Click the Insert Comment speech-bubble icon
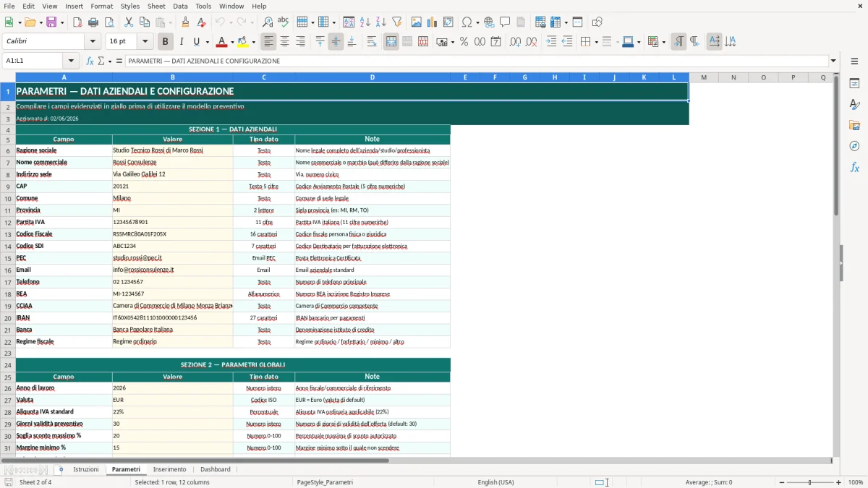 click(x=505, y=22)
